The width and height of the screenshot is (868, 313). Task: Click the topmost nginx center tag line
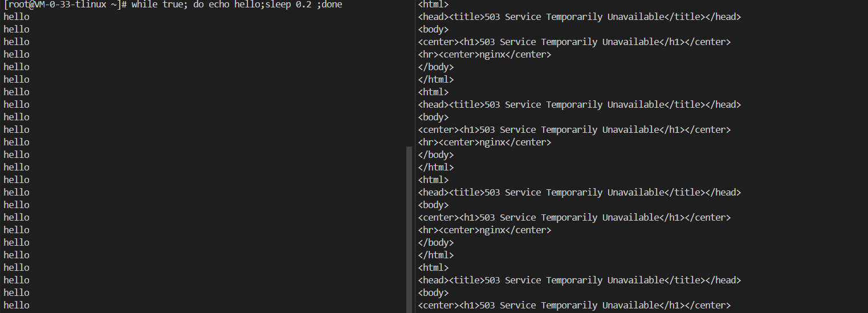484,54
